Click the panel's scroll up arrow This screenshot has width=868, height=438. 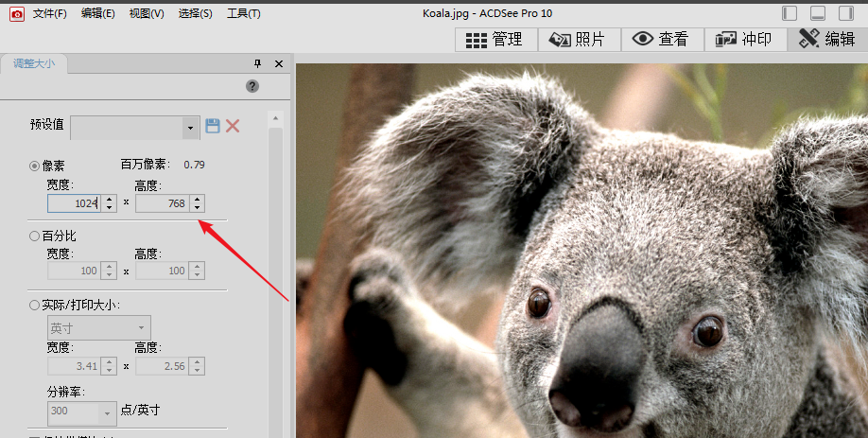(275, 120)
